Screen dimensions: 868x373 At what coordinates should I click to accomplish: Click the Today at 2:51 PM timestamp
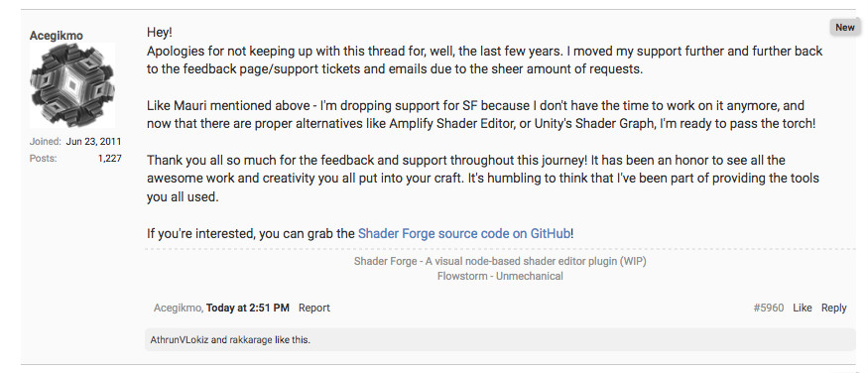[x=248, y=308]
